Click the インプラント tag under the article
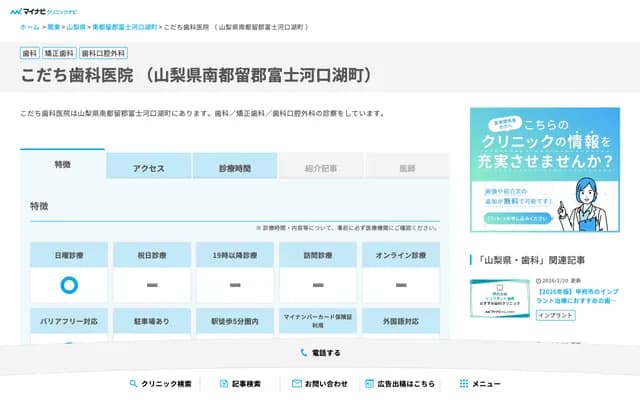This screenshot has height=400, width=640. click(x=556, y=315)
